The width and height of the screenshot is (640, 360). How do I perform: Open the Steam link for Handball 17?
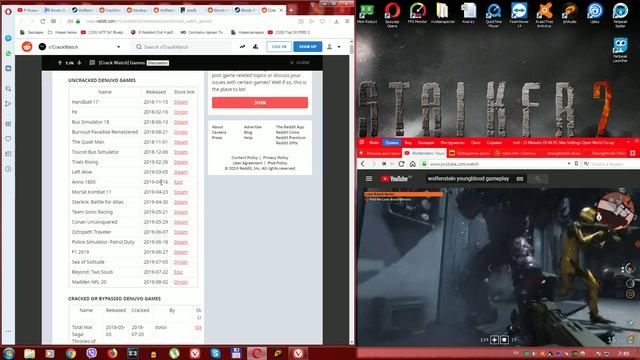181,102
